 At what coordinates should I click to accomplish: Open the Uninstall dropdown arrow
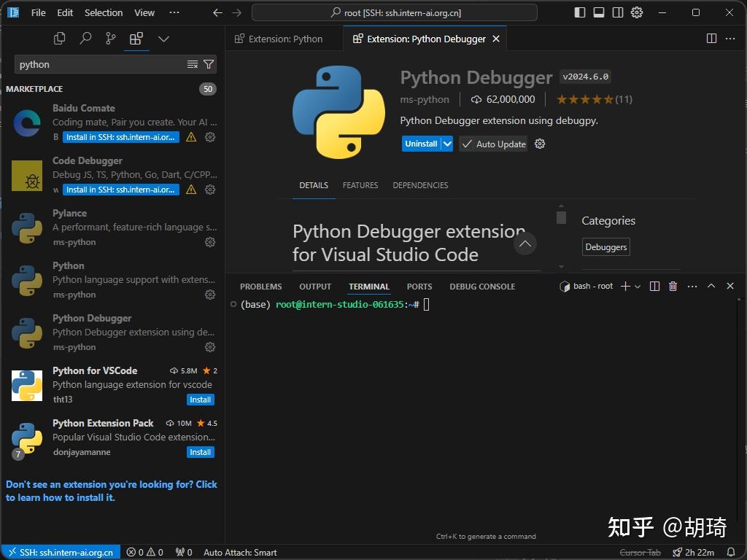pos(447,144)
